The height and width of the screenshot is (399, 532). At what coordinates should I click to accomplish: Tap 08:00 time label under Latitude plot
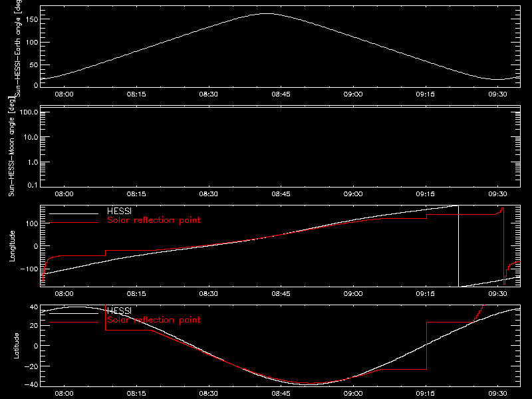click(x=64, y=393)
